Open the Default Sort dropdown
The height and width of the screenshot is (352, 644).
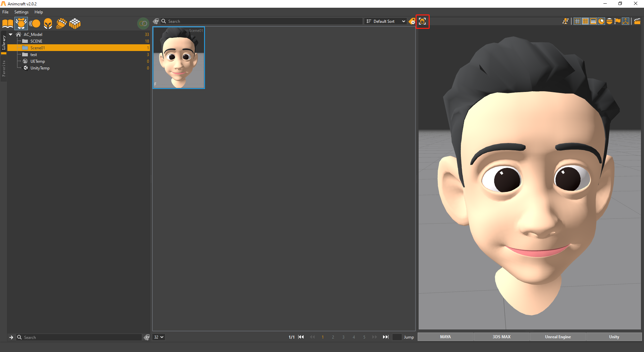click(x=386, y=21)
